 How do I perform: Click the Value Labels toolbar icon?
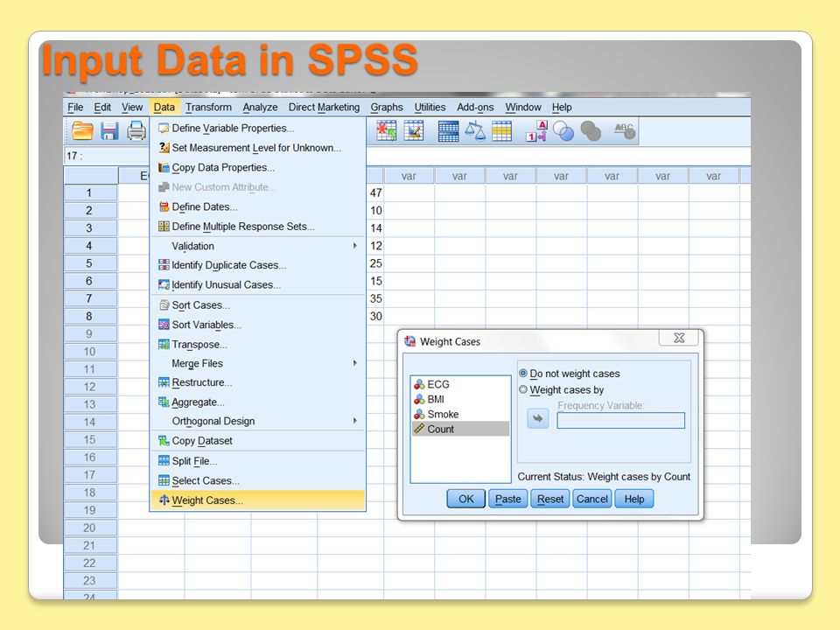pyautogui.click(x=536, y=130)
